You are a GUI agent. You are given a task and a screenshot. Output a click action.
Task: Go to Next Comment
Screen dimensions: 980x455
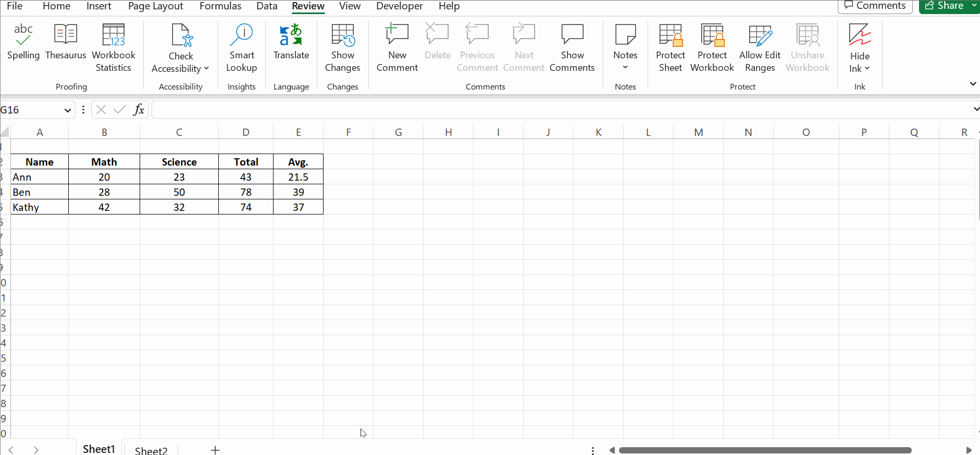coord(524,48)
